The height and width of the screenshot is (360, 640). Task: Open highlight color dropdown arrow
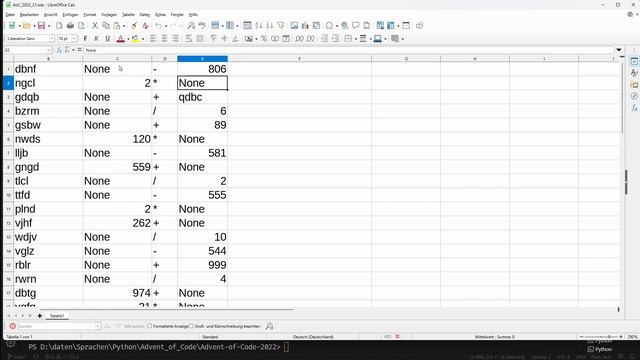(x=143, y=39)
